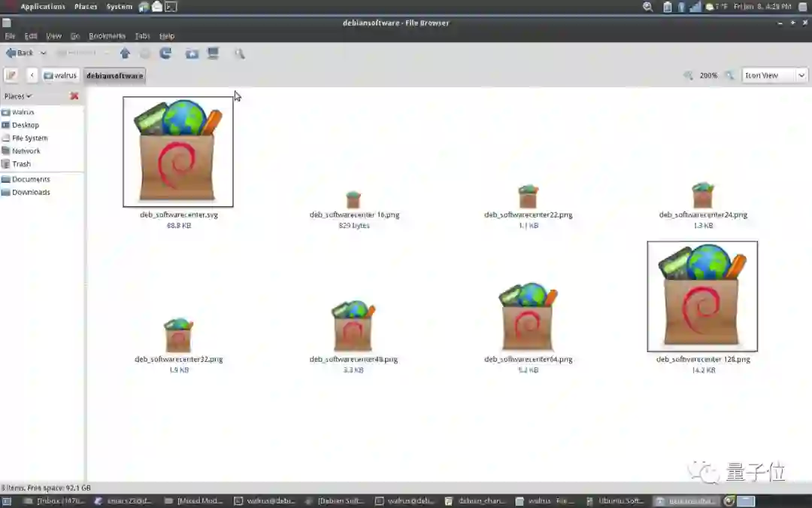Viewport: 812px width, 508px height.
Task: Select the deb_softwarecenter24.png icon
Action: pyautogui.click(x=703, y=195)
